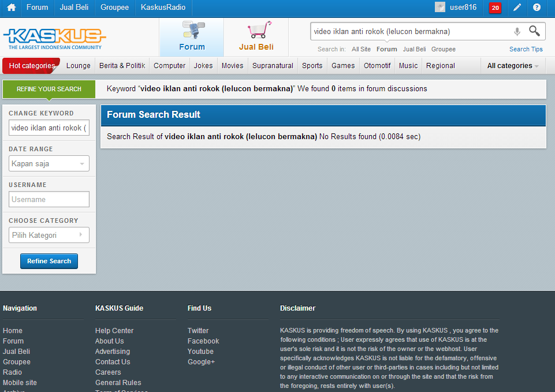
Task: Open the Supranatural category
Action: tap(273, 66)
